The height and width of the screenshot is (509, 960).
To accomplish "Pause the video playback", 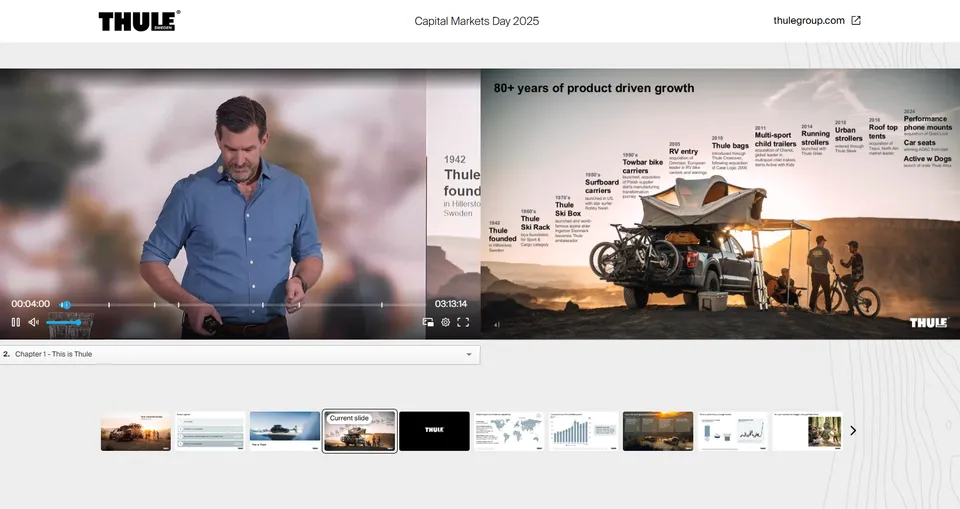I will click(x=15, y=322).
